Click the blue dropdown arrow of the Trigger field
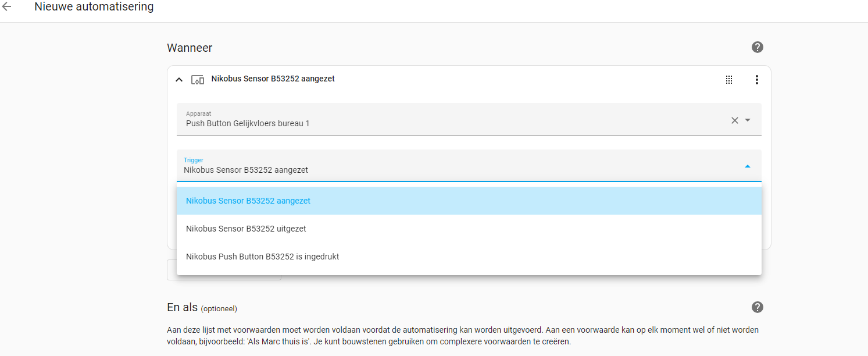 [748, 166]
